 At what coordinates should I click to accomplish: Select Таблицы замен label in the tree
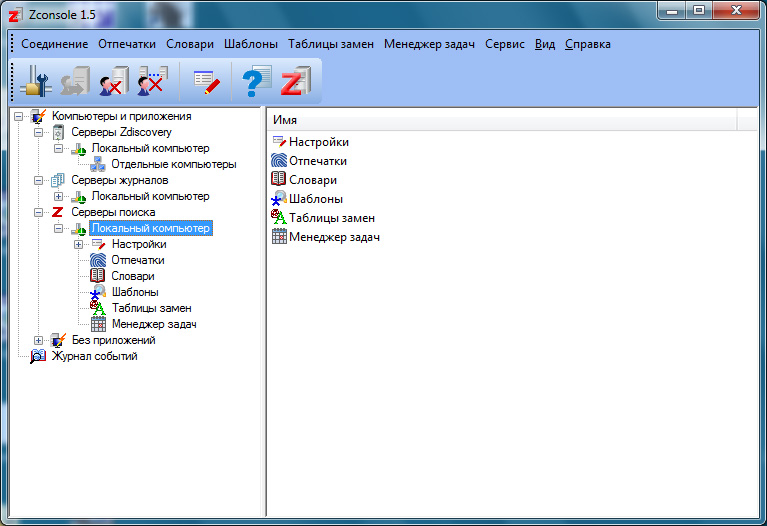point(152,308)
